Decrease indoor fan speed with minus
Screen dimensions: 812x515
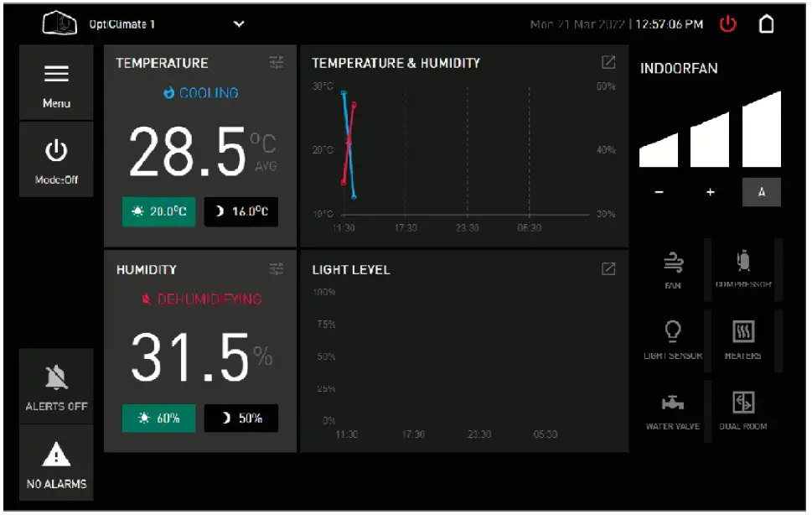coord(659,192)
